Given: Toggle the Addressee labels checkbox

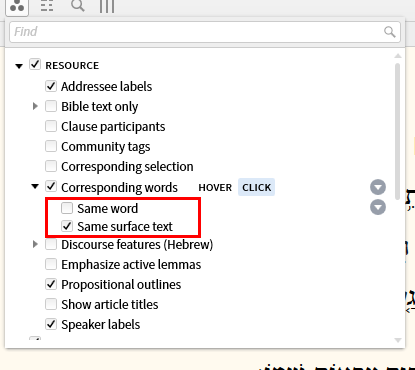Looking at the screenshot, I should [51, 86].
